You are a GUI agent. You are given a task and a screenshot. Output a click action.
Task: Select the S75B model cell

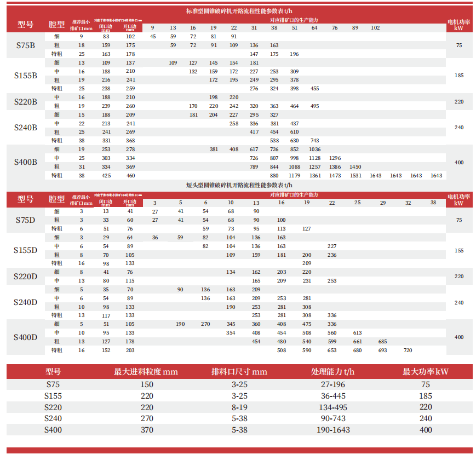click(25, 45)
